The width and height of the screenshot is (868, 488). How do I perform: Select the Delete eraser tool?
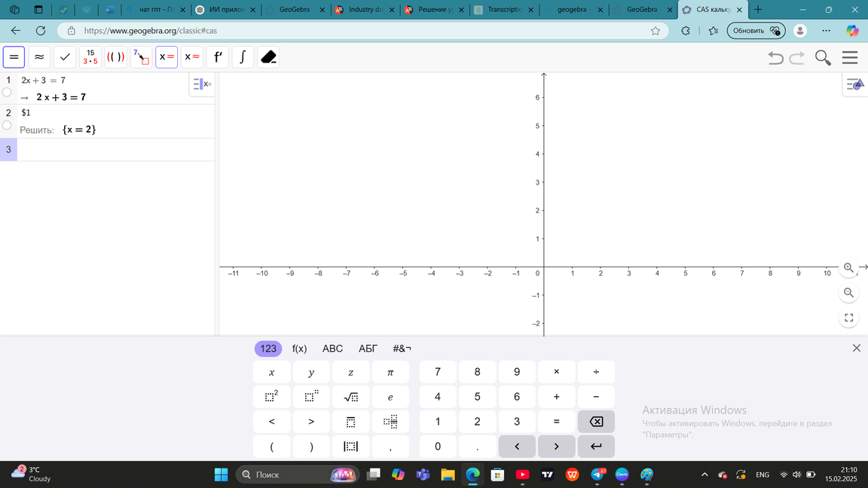coord(267,57)
